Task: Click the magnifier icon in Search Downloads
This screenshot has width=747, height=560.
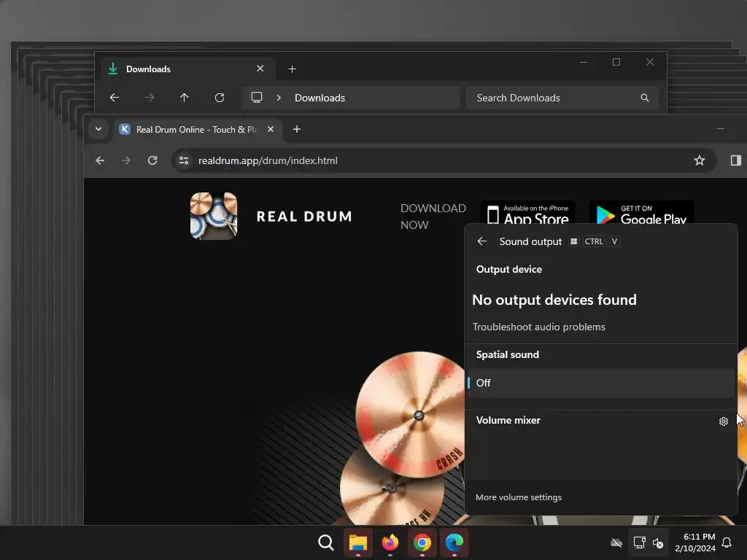Action: (x=645, y=98)
